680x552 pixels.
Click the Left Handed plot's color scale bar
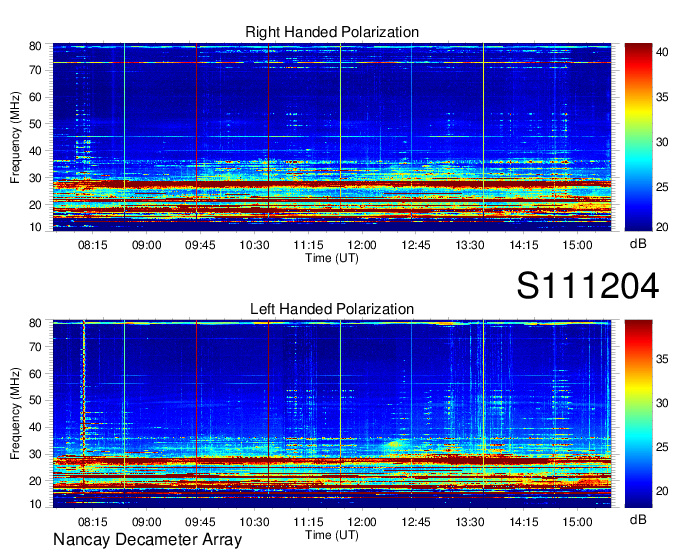click(x=638, y=414)
